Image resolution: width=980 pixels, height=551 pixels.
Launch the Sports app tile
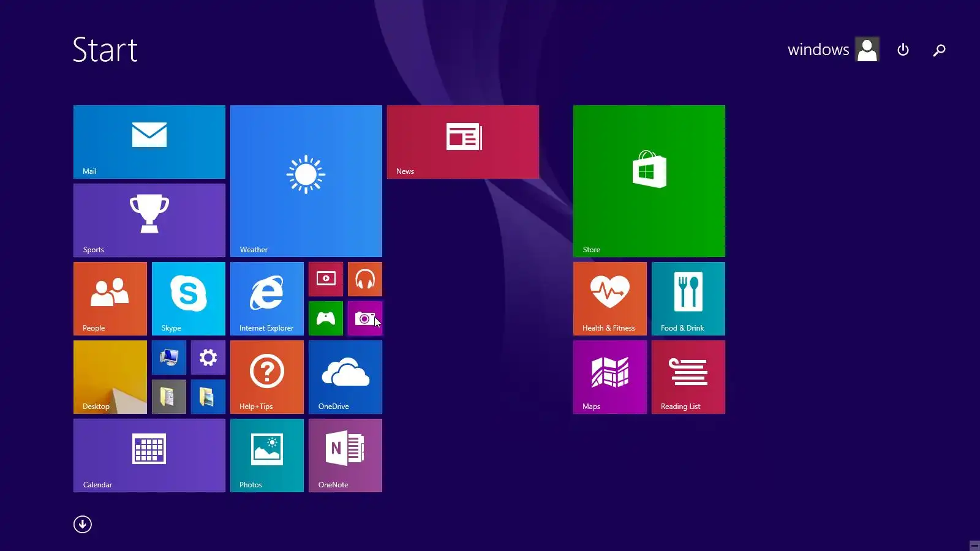coord(149,220)
